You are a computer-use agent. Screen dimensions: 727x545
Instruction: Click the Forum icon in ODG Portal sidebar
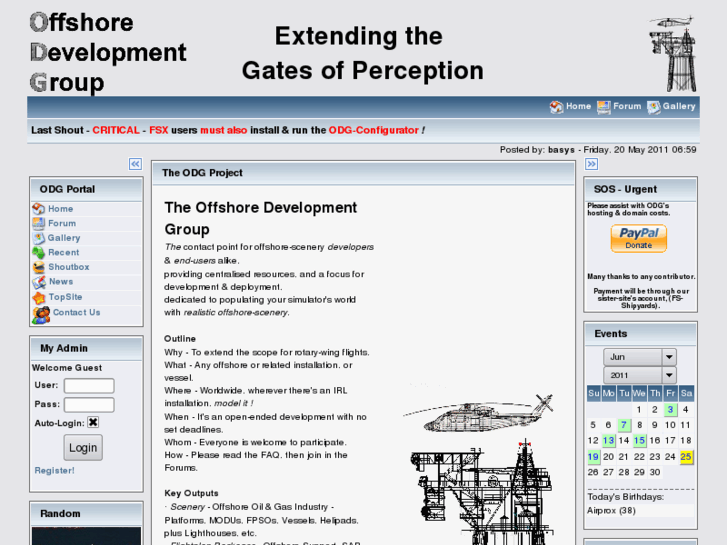click(x=38, y=224)
